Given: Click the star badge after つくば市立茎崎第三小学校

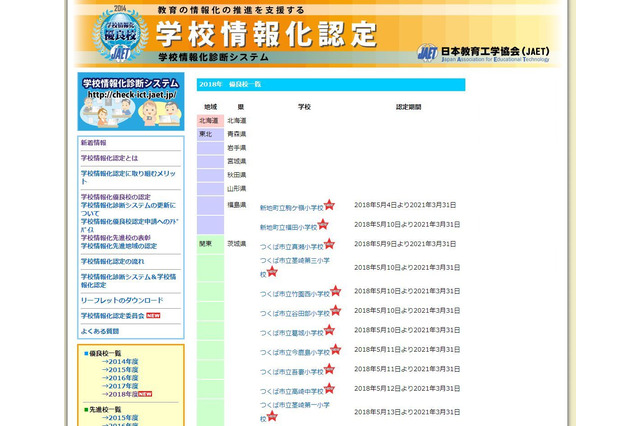Looking at the screenshot, I should [272, 271].
